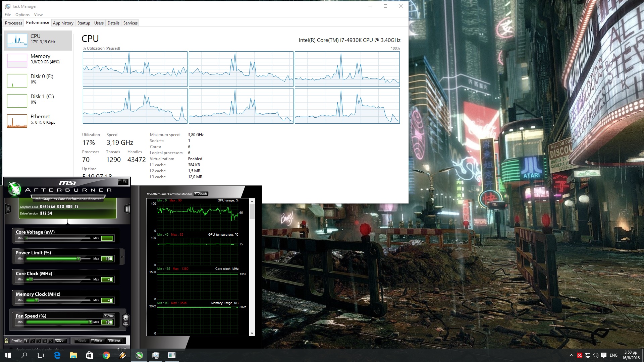Click the User Define fan gear icon
This screenshot has height=362, width=644.
[126, 319]
